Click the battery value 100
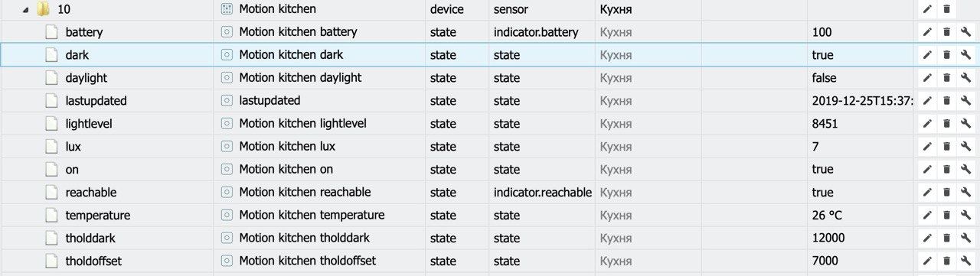This screenshot has width=980, height=276. [822, 32]
